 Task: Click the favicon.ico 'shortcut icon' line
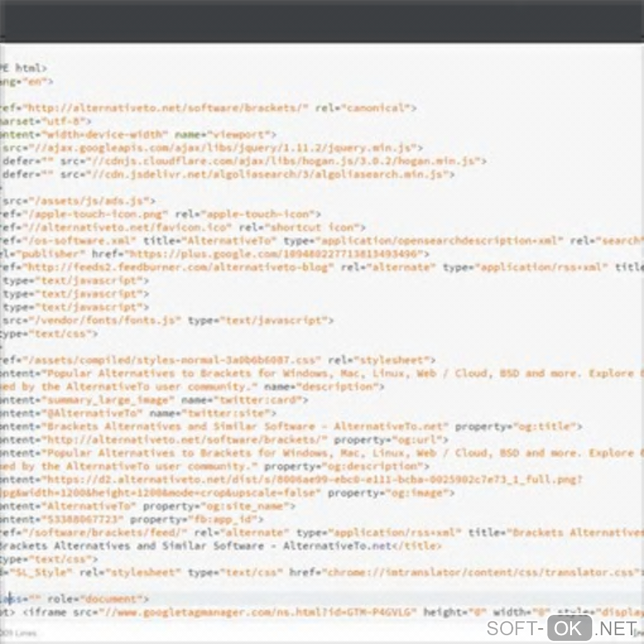183,227
